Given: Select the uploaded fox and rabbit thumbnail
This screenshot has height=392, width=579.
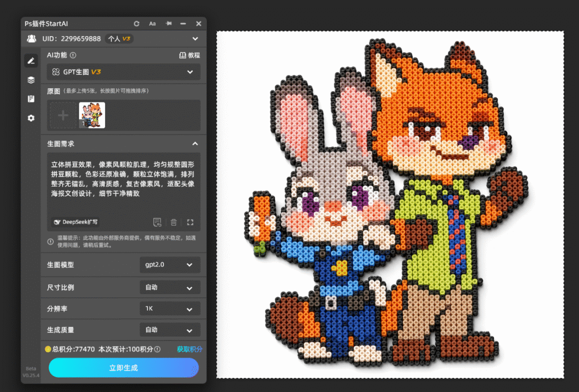Looking at the screenshot, I should click(92, 115).
